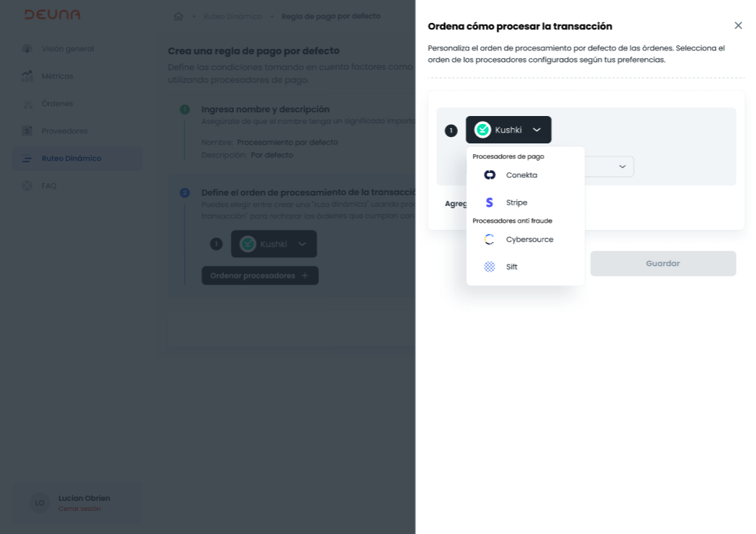Click the home breadcrumb icon
756x534 pixels.
tap(179, 16)
